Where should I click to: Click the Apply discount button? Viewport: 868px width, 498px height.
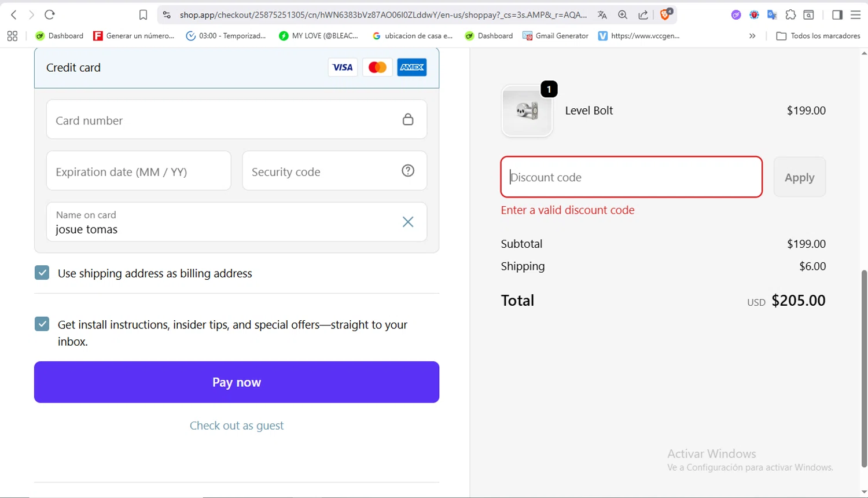point(799,177)
